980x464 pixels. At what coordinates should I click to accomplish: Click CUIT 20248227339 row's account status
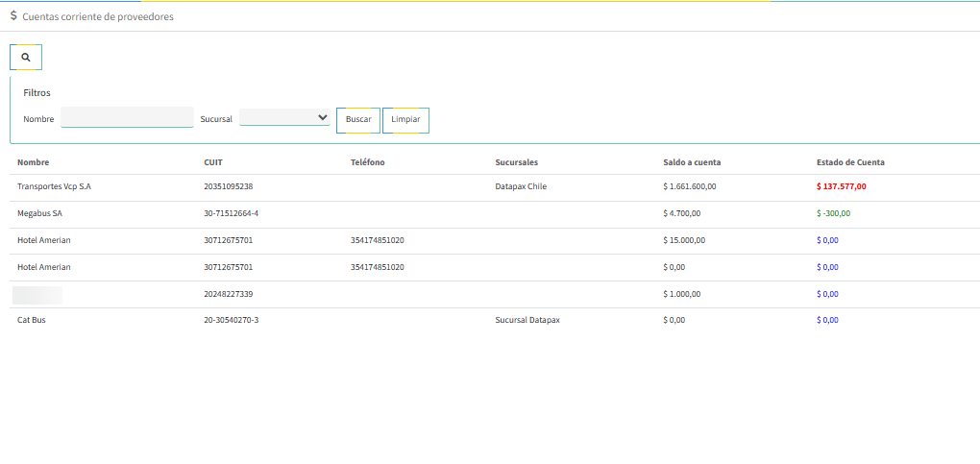[827, 294]
